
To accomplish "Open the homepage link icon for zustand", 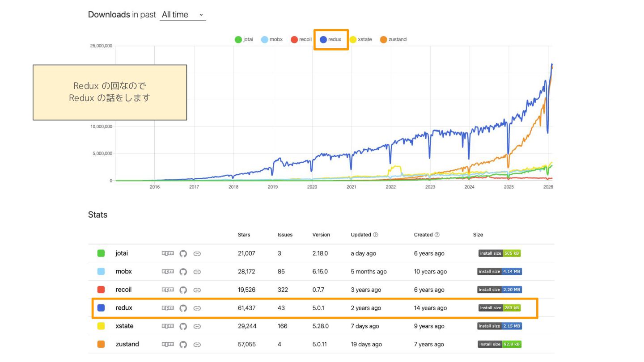I will click(197, 345).
